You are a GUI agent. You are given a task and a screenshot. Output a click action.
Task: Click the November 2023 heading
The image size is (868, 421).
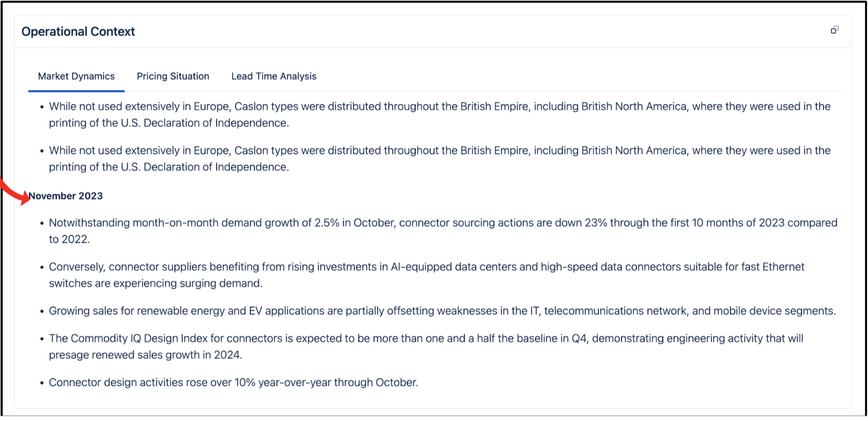click(x=66, y=196)
